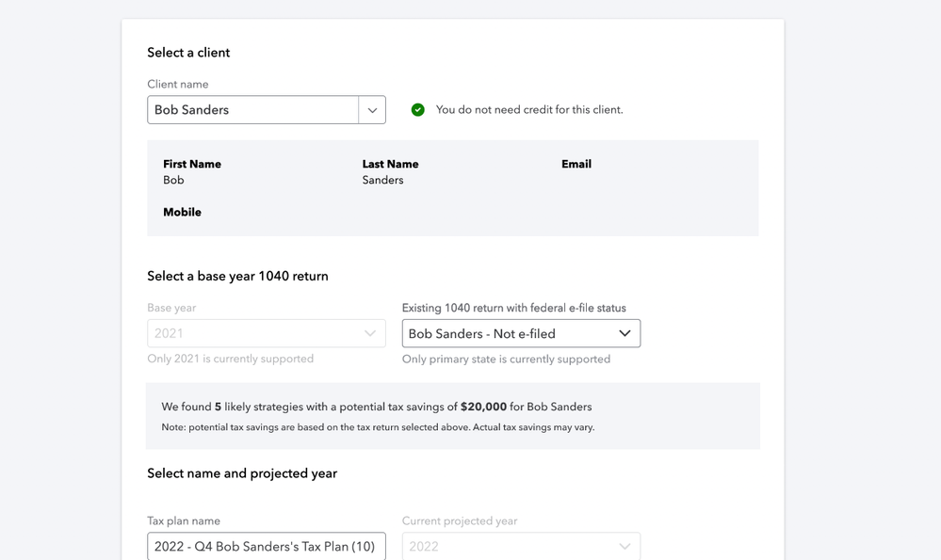Click the Email label in client details
The image size is (941, 560).
pyautogui.click(x=576, y=164)
